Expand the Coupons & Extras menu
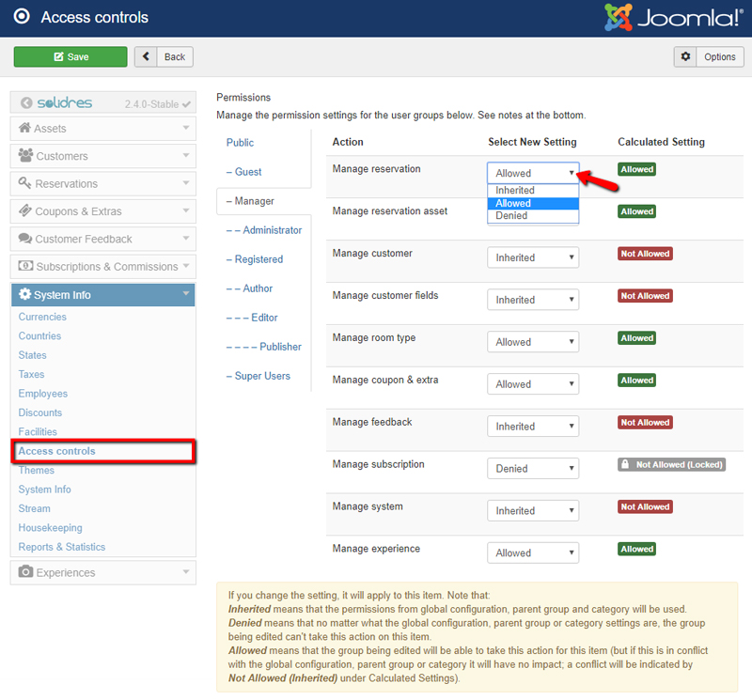This screenshot has width=752, height=700. [102, 211]
